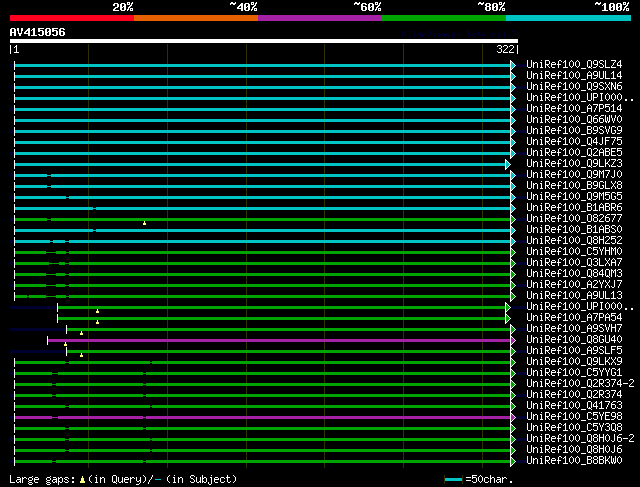Select the UniRef100_Q8GU40 label
The width and height of the screenshot is (640, 487).
(x=574, y=340)
